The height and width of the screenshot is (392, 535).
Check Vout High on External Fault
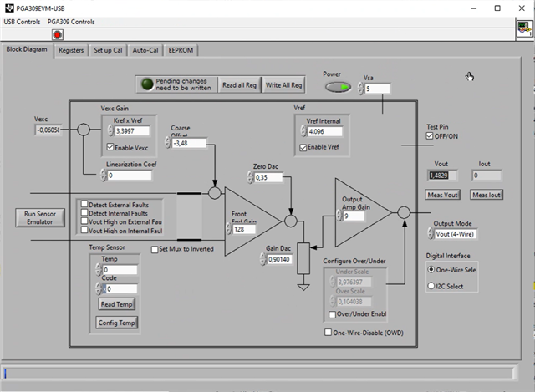coord(84,221)
